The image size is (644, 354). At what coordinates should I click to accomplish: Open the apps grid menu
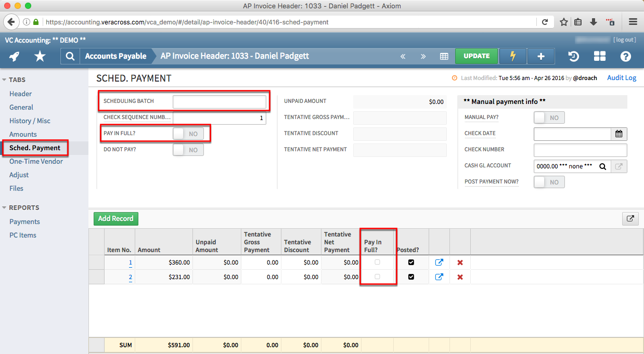click(x=600, y=56)
